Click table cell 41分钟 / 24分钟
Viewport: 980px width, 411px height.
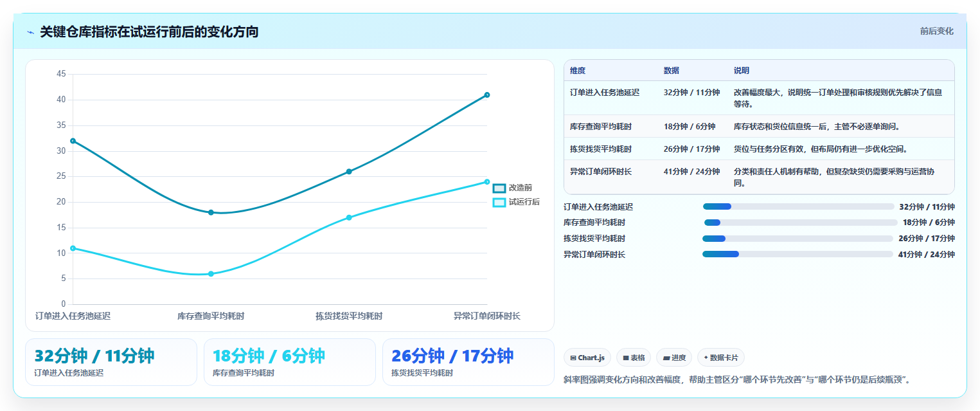coord(691,172)
